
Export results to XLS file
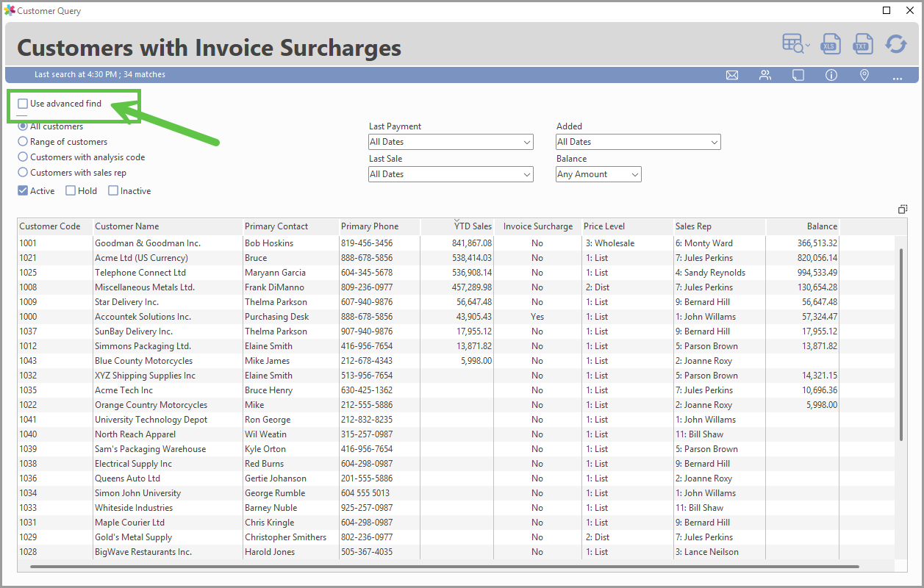(x=830, y=44)
